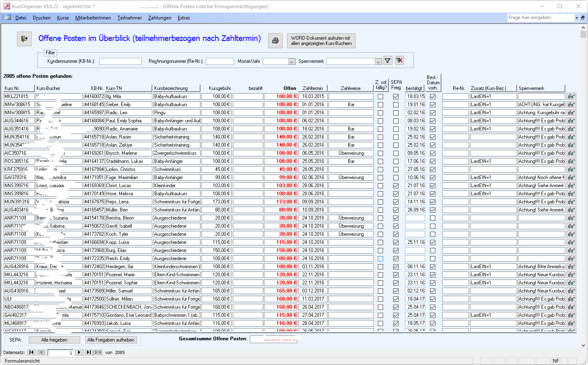Check 'Z. sof. fällig?' box for Reich, Birgit
This screenshot has width=588, height=365.
380,258
